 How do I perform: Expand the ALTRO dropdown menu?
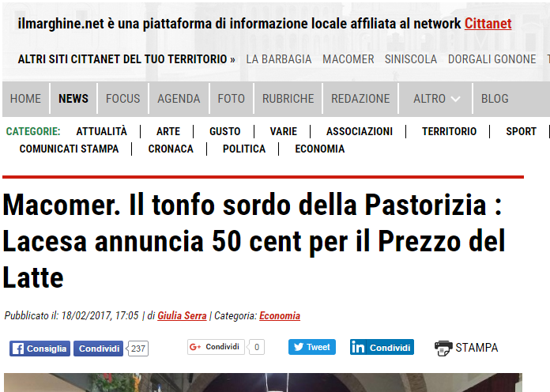437,99
